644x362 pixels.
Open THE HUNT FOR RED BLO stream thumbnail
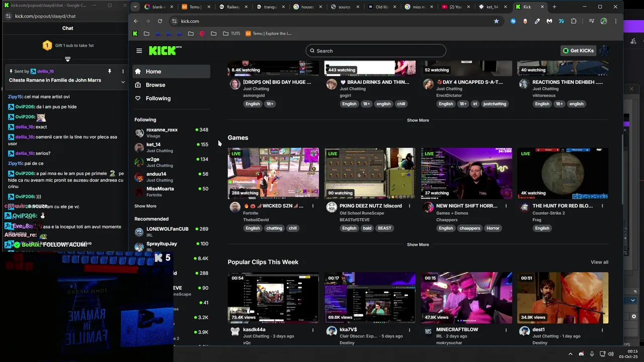pos(562,173)
